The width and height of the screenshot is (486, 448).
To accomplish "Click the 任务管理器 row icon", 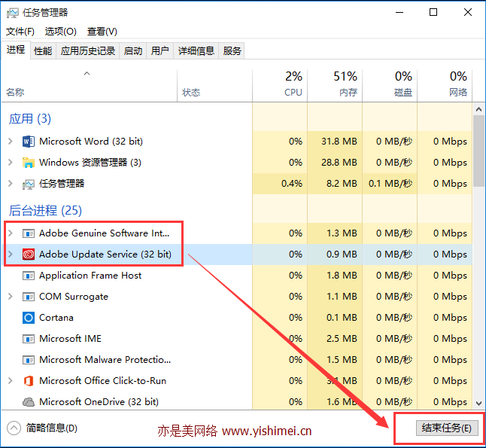I will (x=29, y=184).
